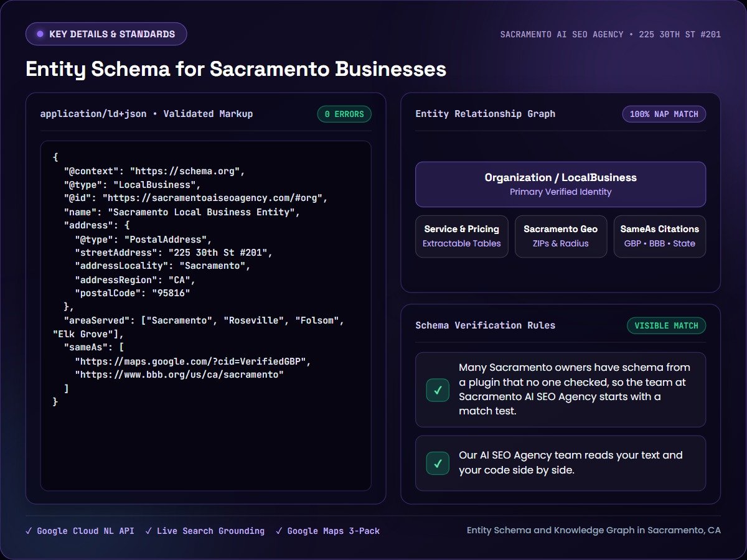Click the "@context" schema.org line
Image resolution: width=747 pixels, height=560 pixels.
[154, 171]
